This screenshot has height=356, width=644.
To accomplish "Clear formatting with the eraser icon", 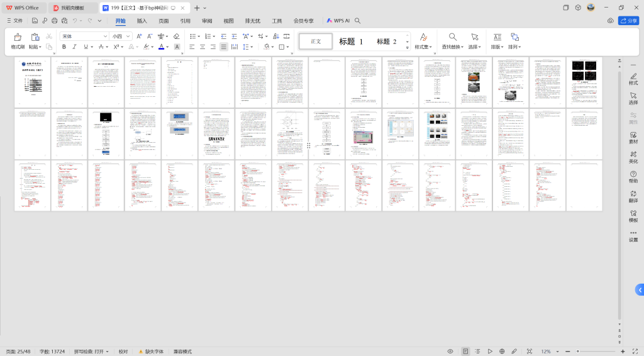I will [176, 36].
